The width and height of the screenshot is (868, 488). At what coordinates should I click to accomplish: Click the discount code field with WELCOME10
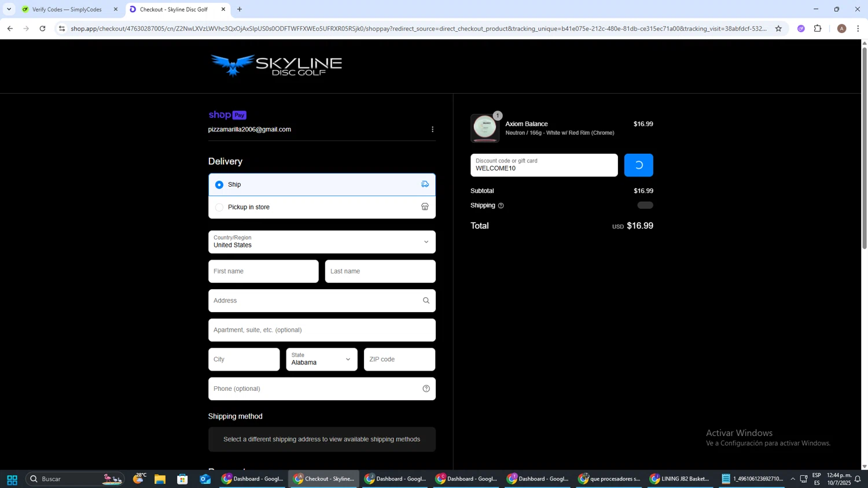[544, 165]
